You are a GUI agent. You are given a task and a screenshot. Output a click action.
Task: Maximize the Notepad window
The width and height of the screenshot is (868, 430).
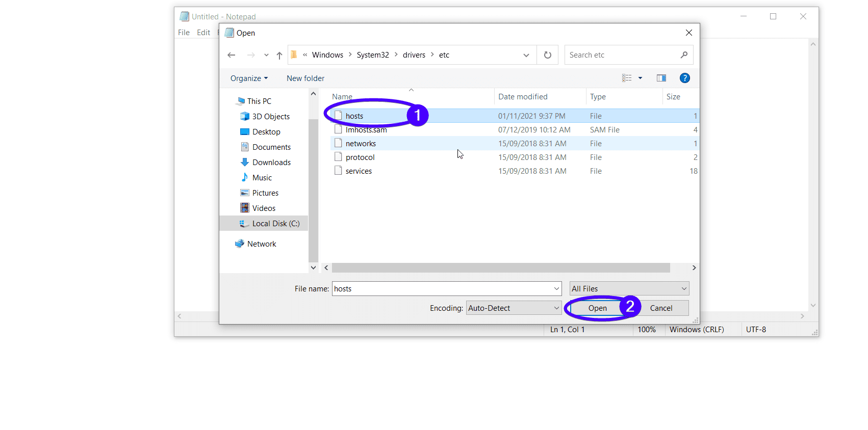click(x=773, y=16)
